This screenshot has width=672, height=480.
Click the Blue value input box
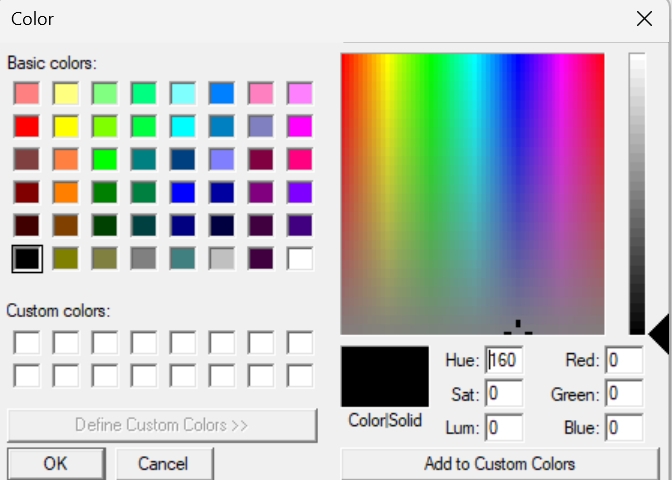[624, 429]
